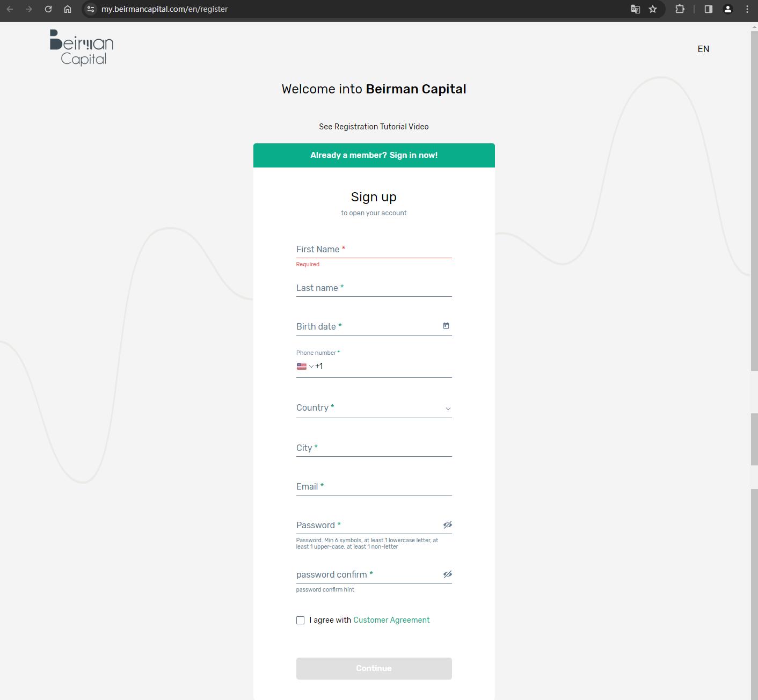This screenshot has width=758, height=700.
Task: Bookmark this page with the star icon
Action: [653, 9]
